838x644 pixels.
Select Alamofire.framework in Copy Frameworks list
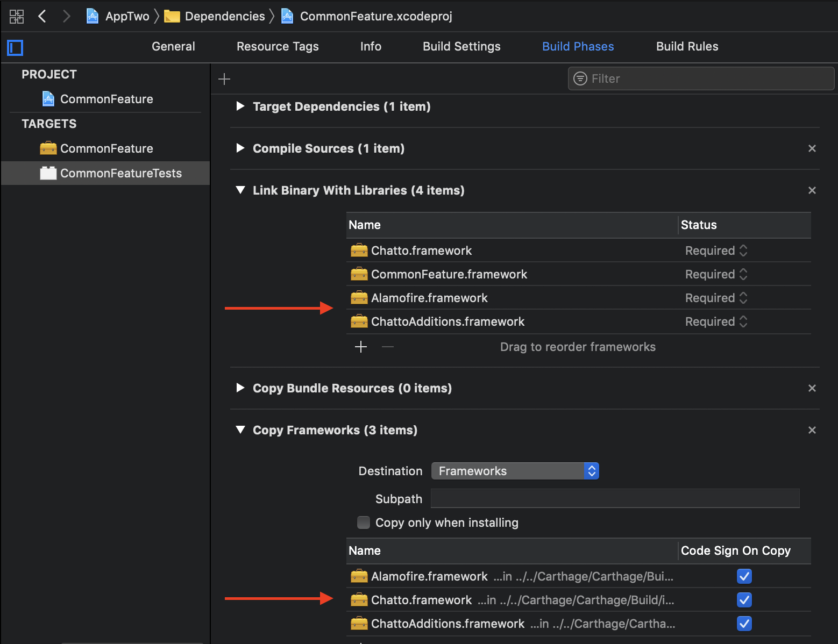click(x=579, y=576)
